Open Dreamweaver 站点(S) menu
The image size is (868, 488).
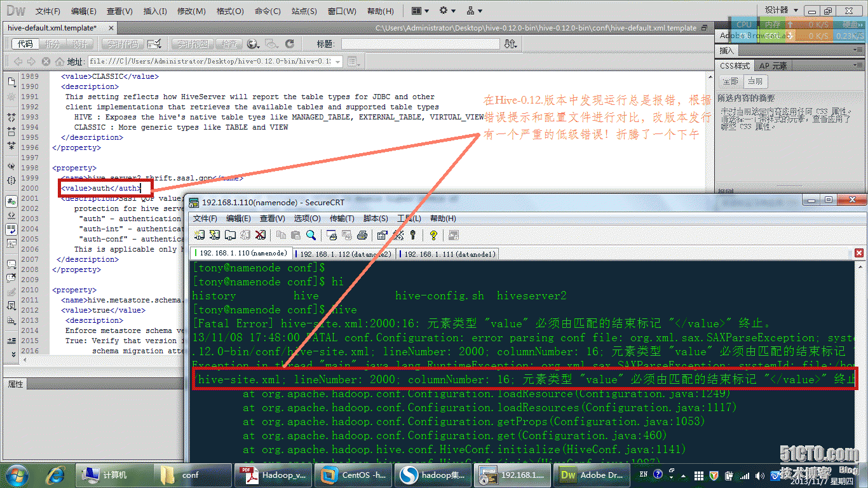(304, 11)
